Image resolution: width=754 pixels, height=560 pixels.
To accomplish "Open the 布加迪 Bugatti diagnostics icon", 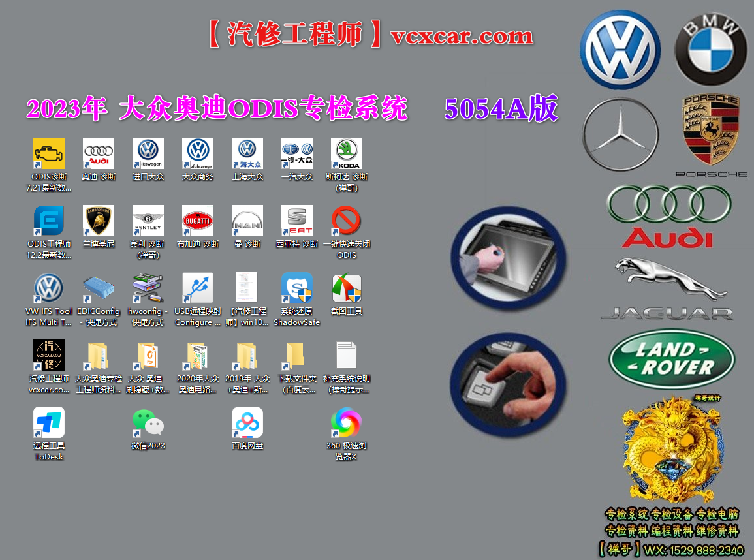I will [x=197, y=222].
